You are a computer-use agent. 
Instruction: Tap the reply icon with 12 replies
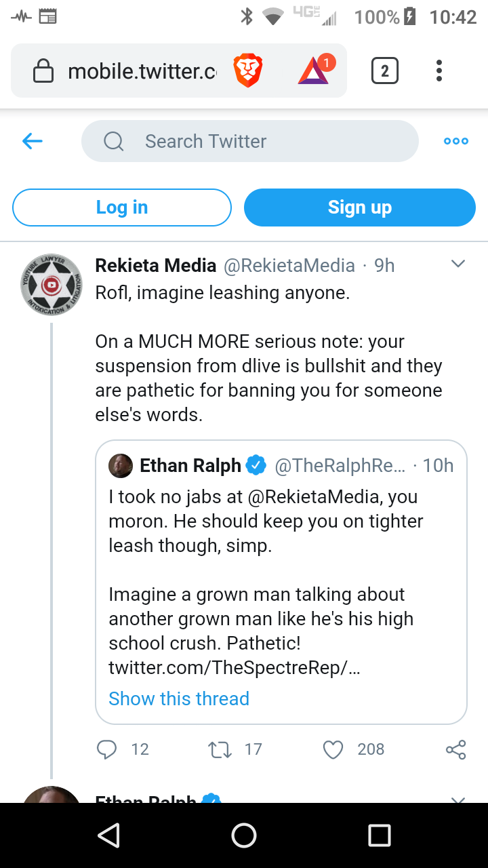pos(106,749)
